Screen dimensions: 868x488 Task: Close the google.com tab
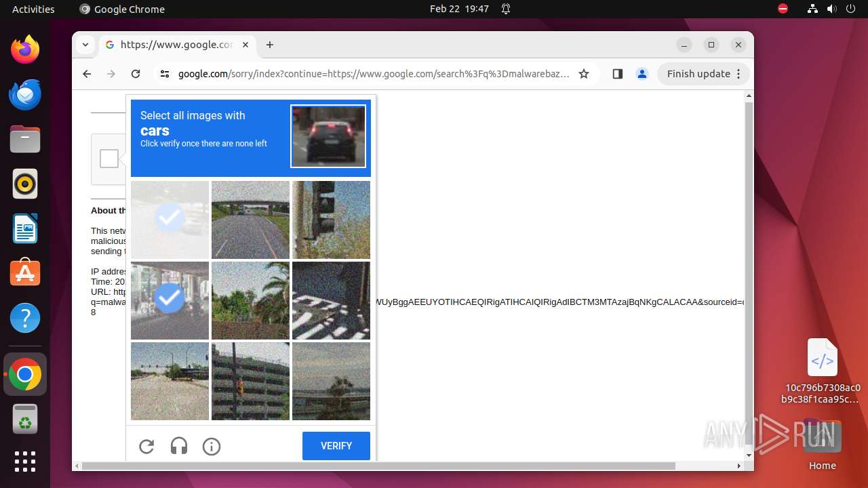[x=245, y=45]
